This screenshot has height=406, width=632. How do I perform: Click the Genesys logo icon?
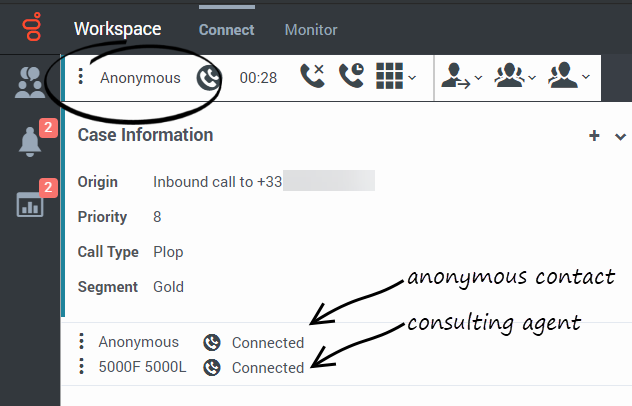[32, 27]
